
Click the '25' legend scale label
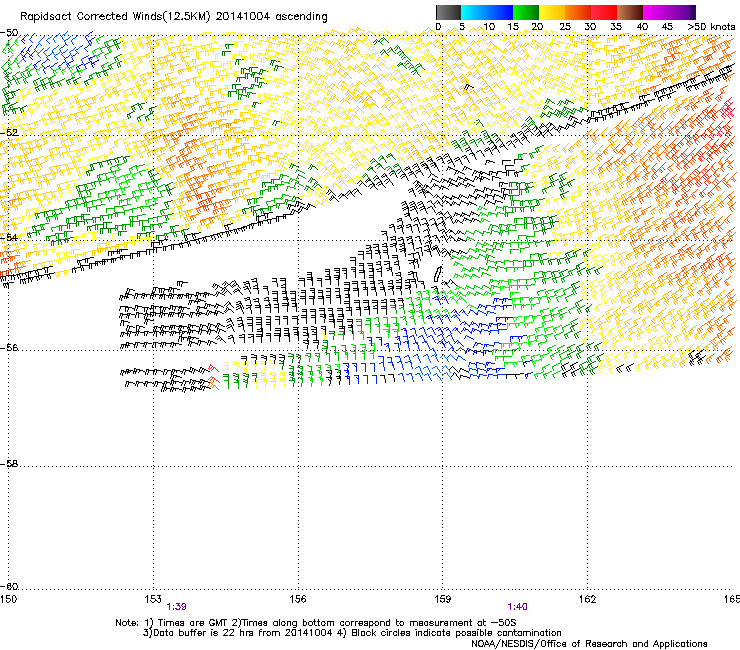(x=564, y=27)
